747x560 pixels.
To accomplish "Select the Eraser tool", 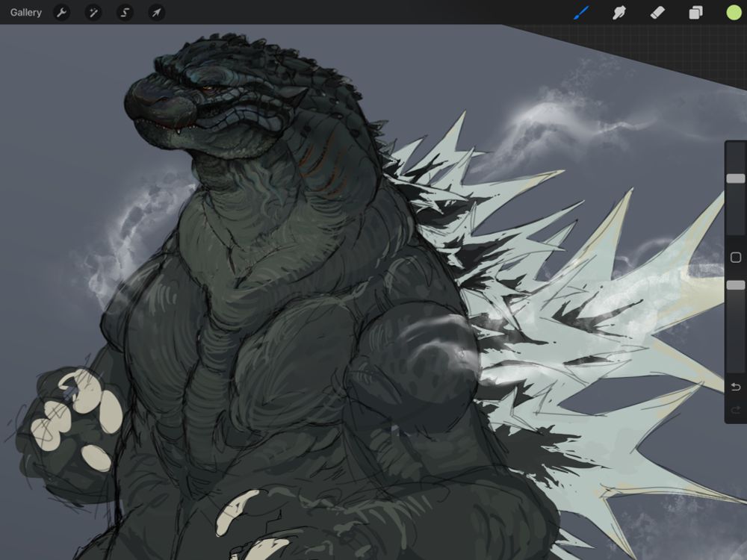I will (x=657, y=13).
